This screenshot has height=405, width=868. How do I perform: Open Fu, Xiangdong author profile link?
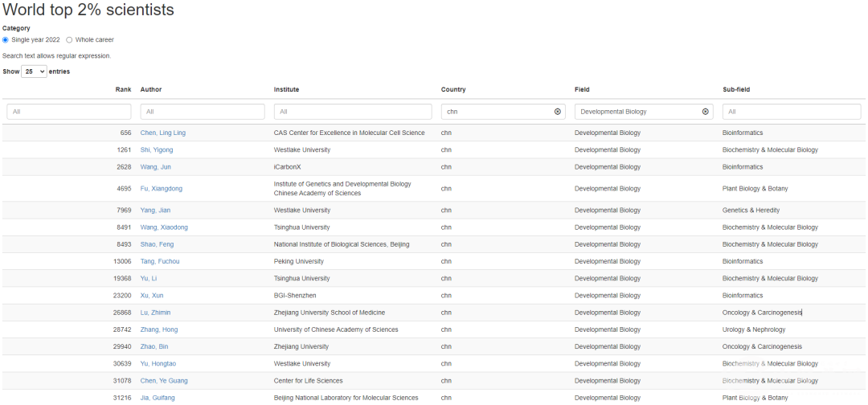click(x=161, y=189)
